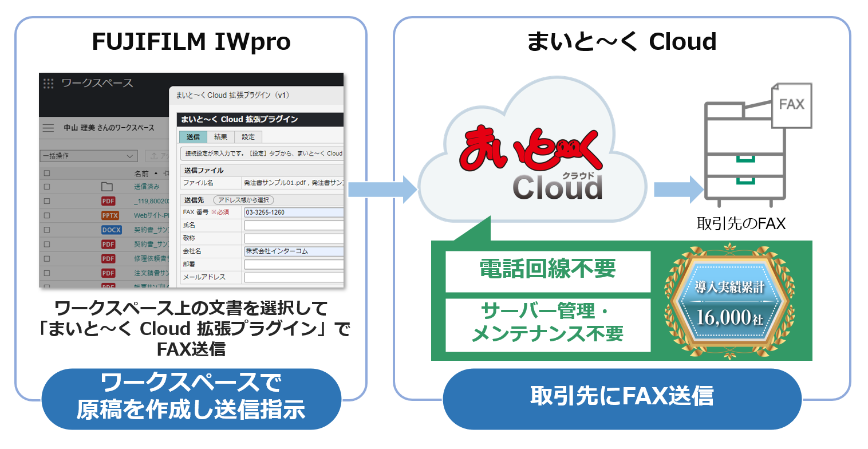Click the PDF icon directly below the folder icon

[108, 201]
